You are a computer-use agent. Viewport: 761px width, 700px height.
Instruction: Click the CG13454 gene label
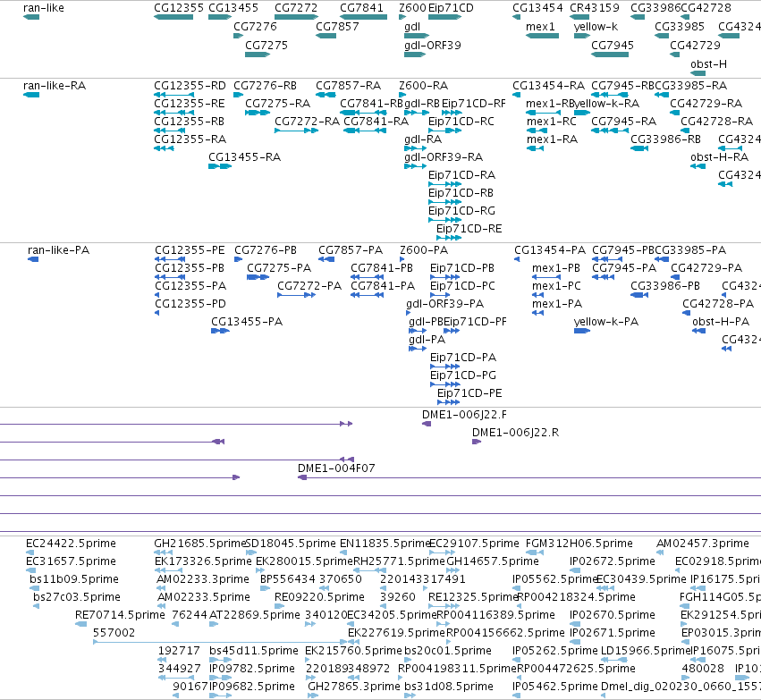pos(537,8)
